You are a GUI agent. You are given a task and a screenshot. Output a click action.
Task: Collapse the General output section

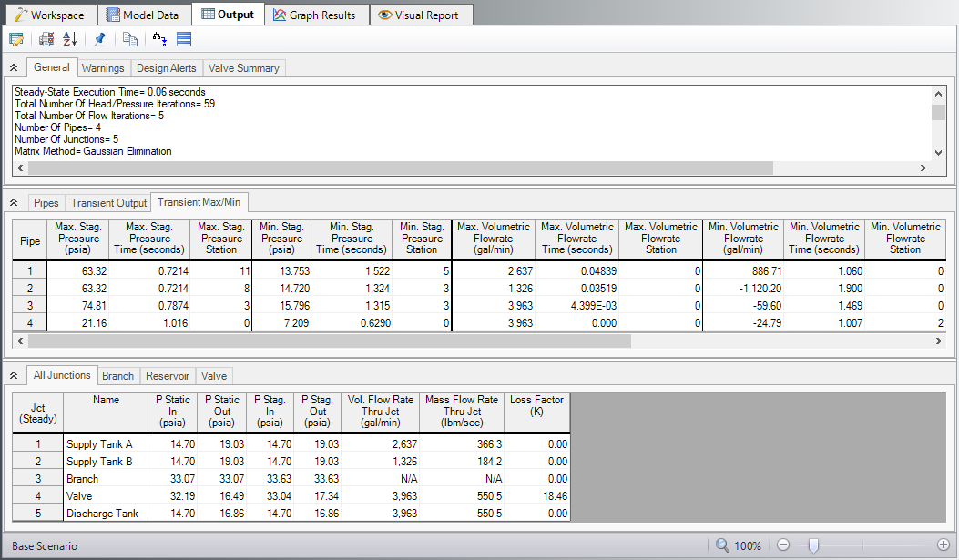click(13, 66)
